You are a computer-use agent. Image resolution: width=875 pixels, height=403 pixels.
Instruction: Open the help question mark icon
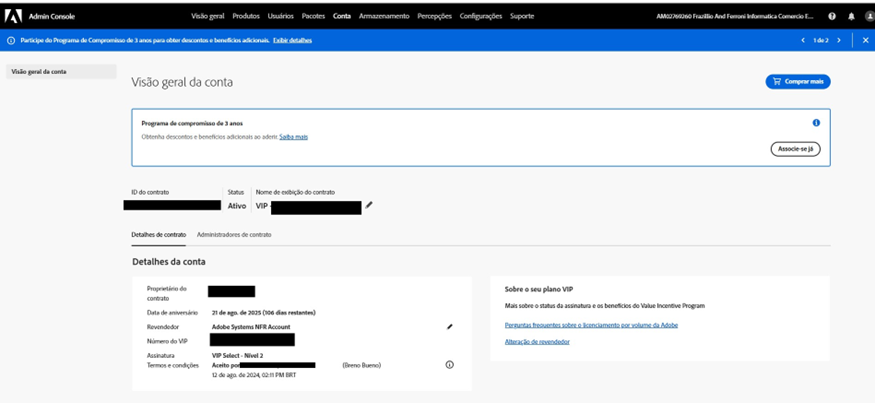coord(832,16)
